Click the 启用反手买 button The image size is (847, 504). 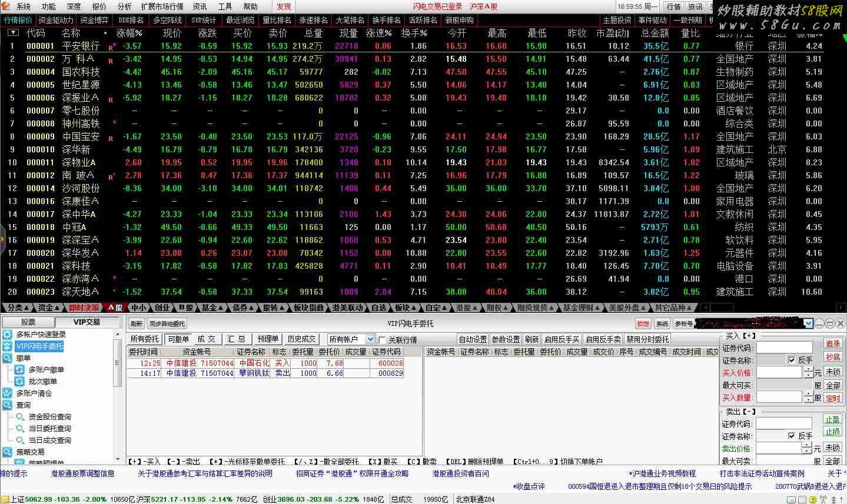[562, 339]
